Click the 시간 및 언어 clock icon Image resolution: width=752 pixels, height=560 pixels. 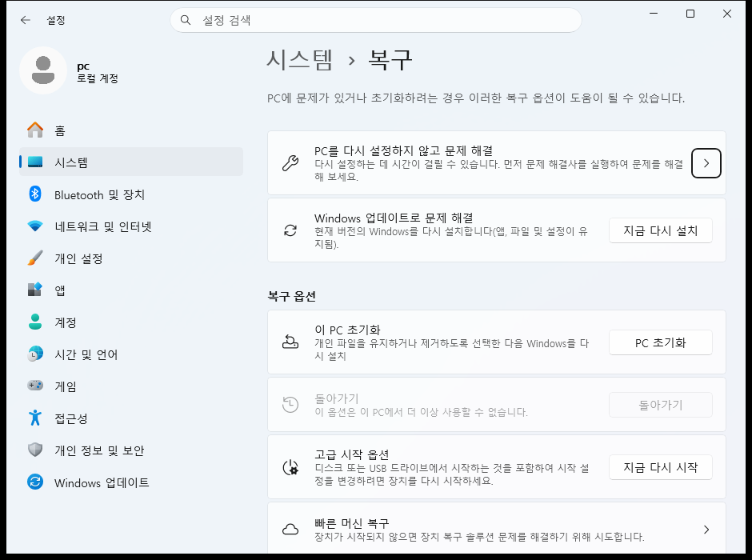click(35, 354)
